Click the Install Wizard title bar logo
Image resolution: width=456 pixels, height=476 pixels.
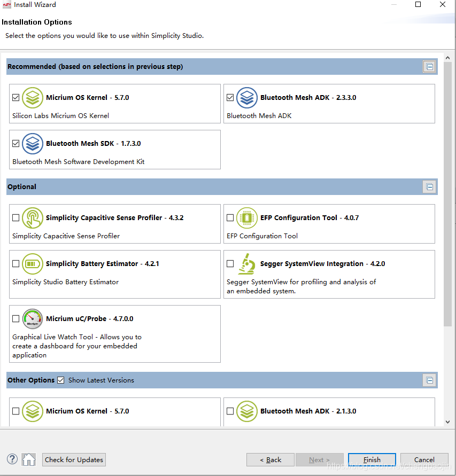click(x=7, y=5)
